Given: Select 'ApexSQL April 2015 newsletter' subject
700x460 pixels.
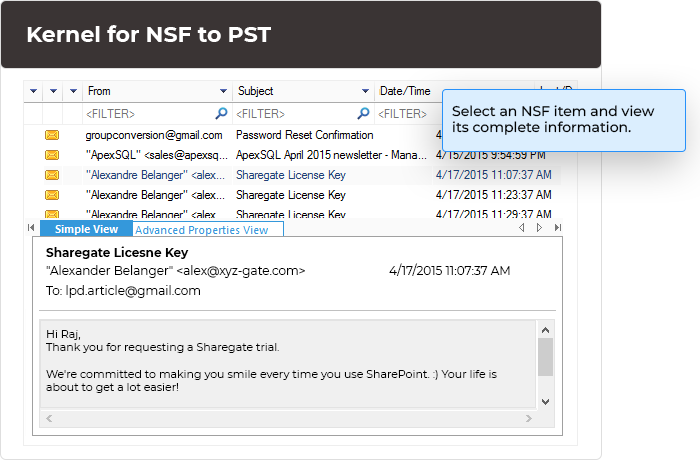Looking at the screenshot, I should (x=331, y=155).
